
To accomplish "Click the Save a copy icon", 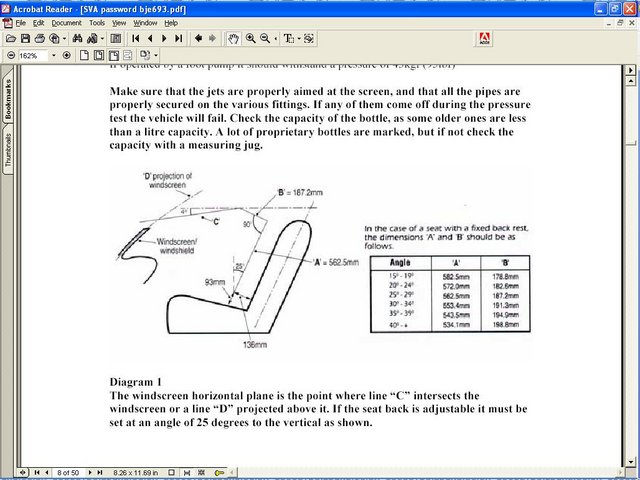I will point(26,38).
